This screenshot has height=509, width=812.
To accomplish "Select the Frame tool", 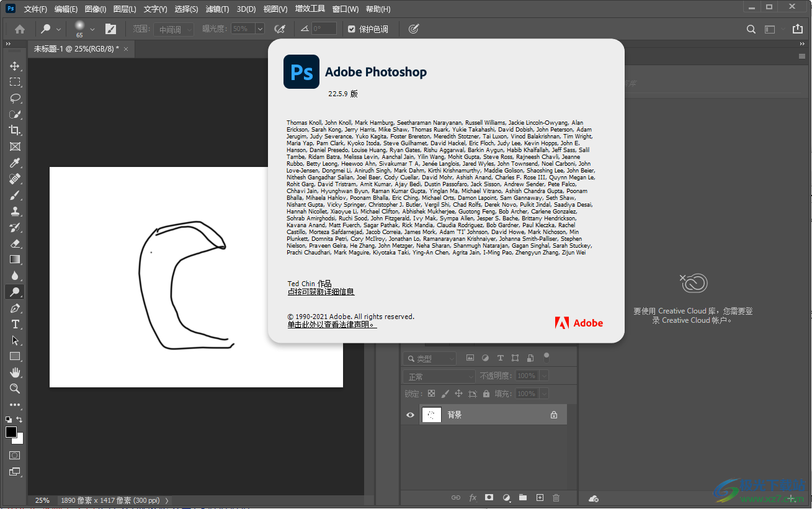I will [15, 146].
